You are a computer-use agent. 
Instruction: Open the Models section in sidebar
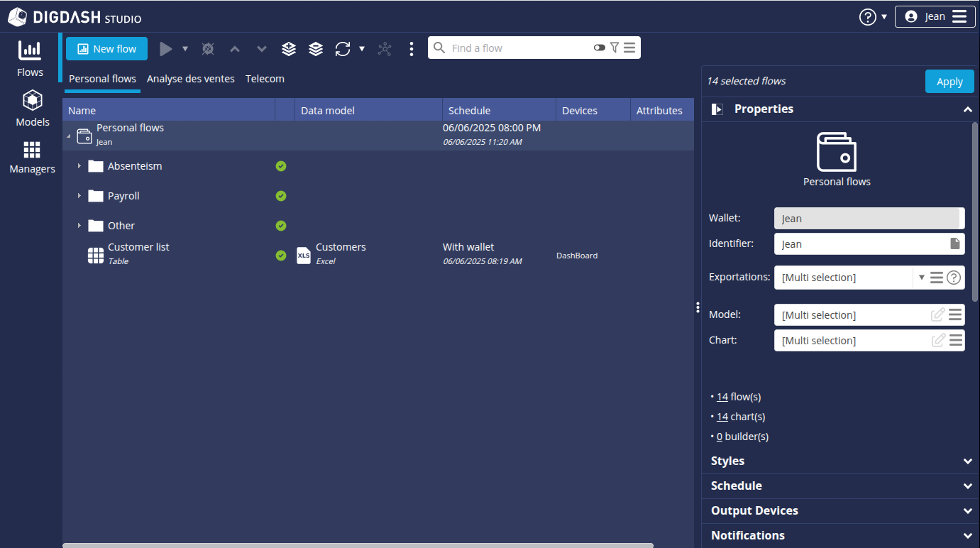(x=32, y=109)
